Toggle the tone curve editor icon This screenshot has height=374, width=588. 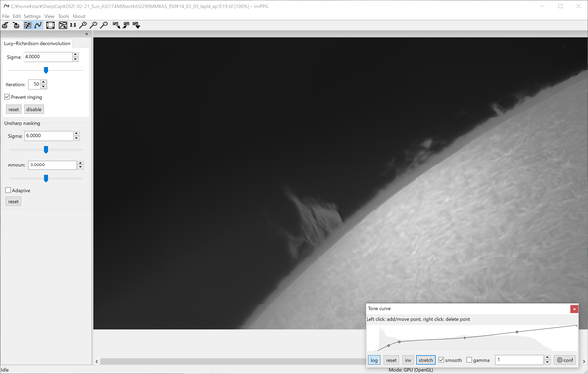point(38,25)
